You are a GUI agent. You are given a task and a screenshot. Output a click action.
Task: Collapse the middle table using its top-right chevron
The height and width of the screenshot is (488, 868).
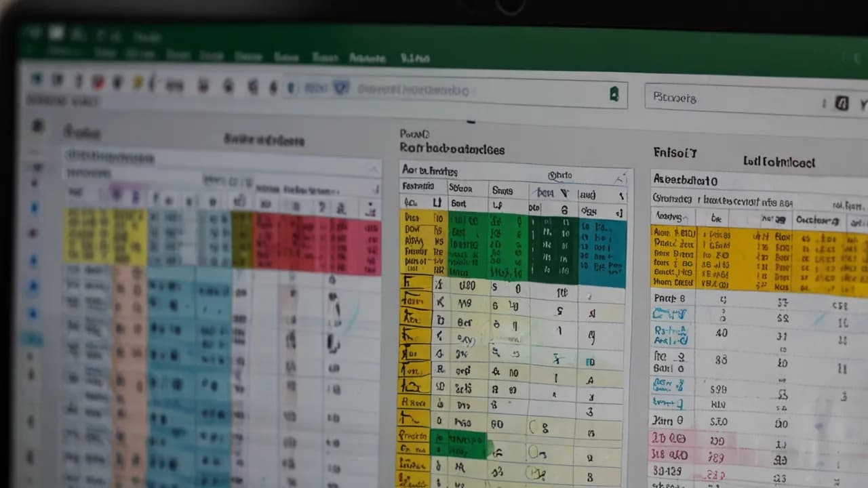[620, 178]
